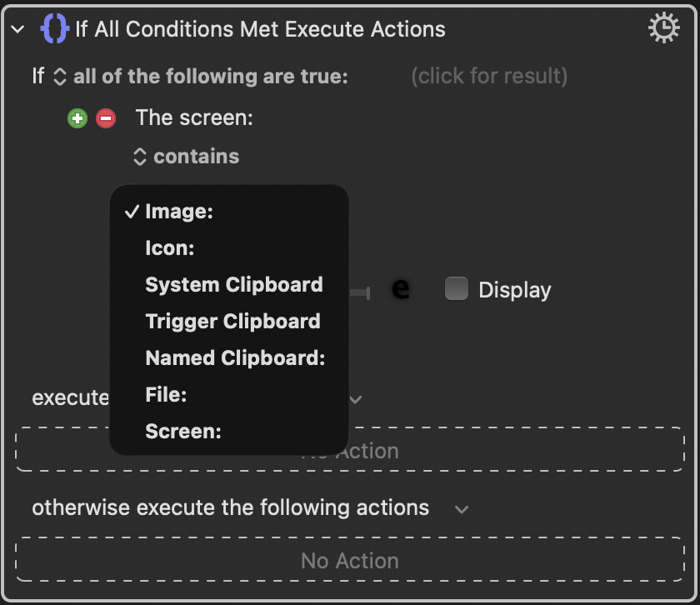The width and height of the screenshot is (700, 605).
Task: Click the 'e' image well thumbnail
Action: (x=401, y=289)
